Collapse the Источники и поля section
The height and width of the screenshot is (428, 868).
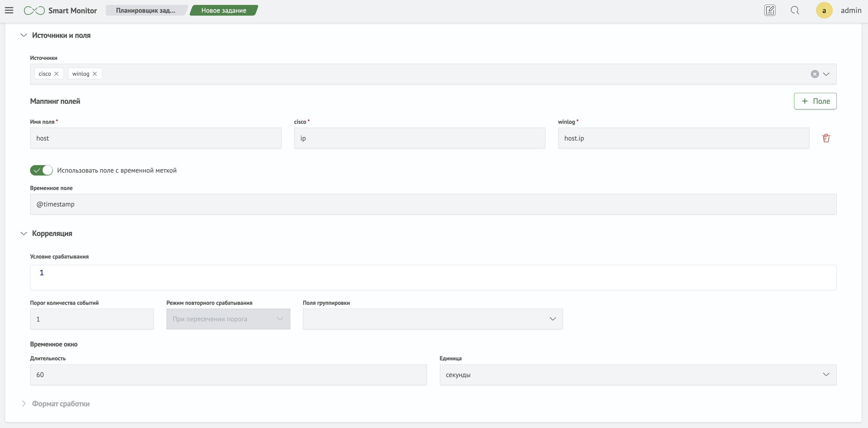tap(24, 35)
